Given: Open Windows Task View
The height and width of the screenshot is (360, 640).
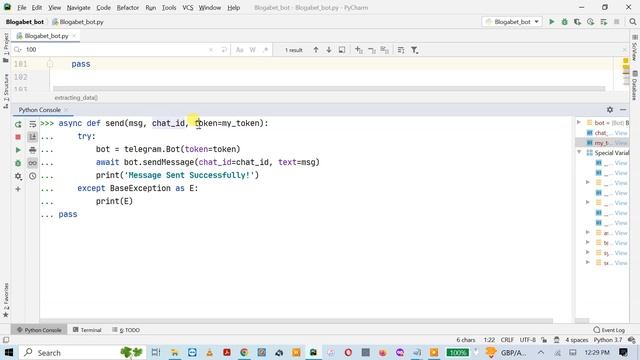Looking at the screenshot, I should coord(156,352).
